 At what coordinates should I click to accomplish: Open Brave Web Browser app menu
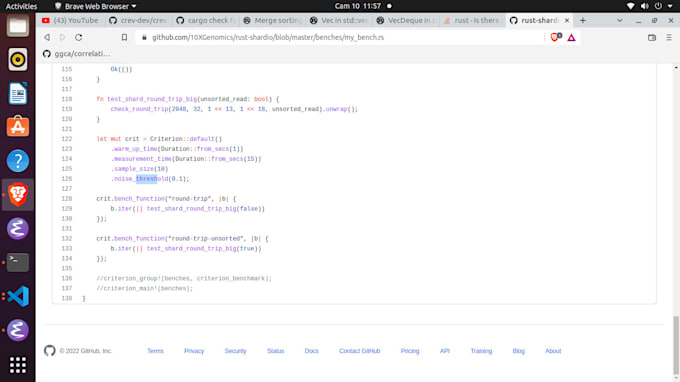(95, 6)
